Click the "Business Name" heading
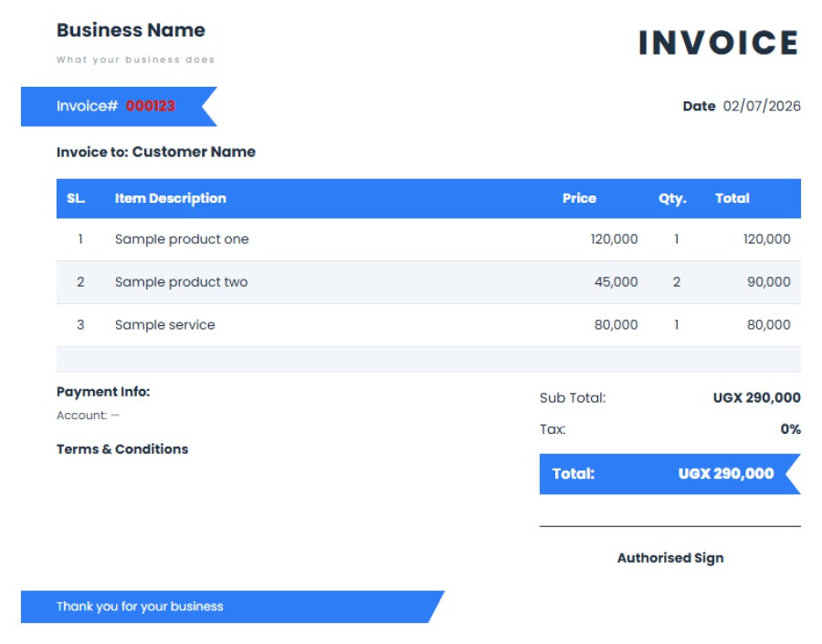 click(x=131, y=30)
